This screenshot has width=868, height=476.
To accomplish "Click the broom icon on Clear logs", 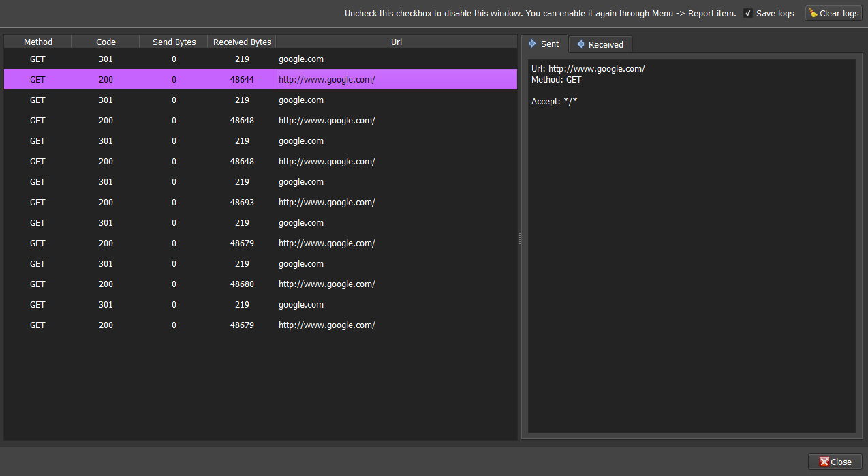I will pyautogui.click(x=813, y=13).
